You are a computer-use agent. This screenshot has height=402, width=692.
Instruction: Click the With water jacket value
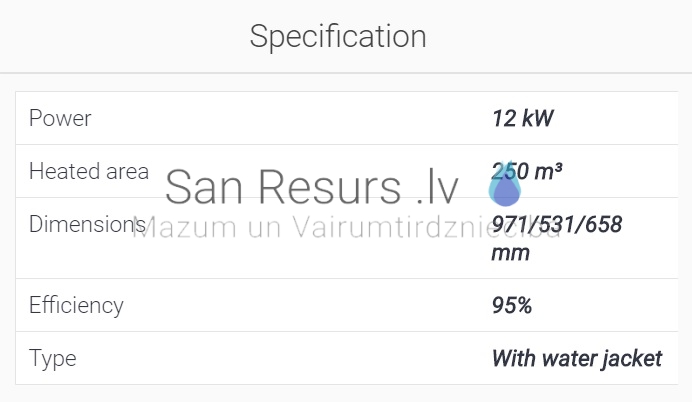[577, 358]
